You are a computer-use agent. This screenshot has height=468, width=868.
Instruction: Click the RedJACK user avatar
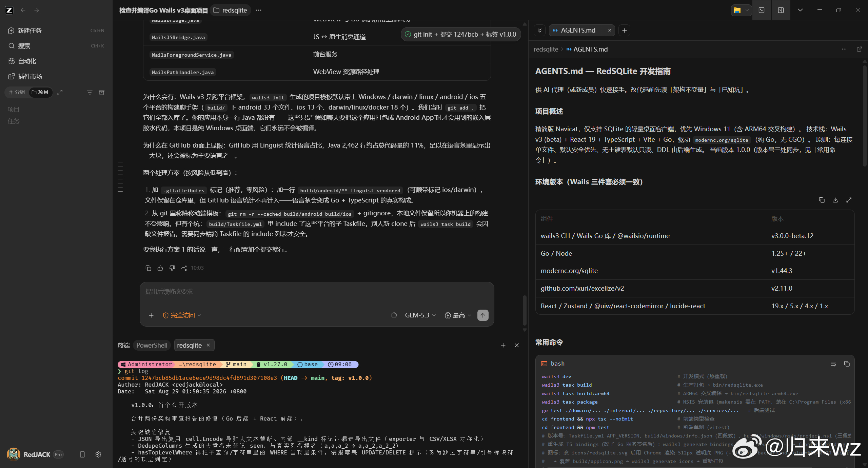click(x=13, y=454)
